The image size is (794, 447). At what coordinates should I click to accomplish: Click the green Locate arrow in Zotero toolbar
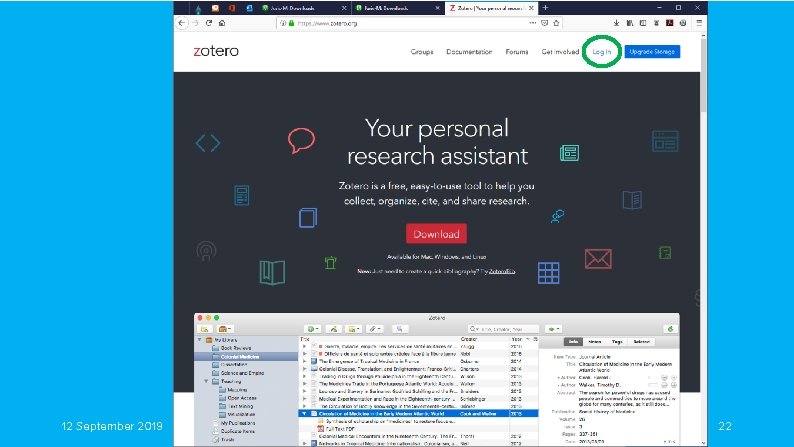(553, 329)
